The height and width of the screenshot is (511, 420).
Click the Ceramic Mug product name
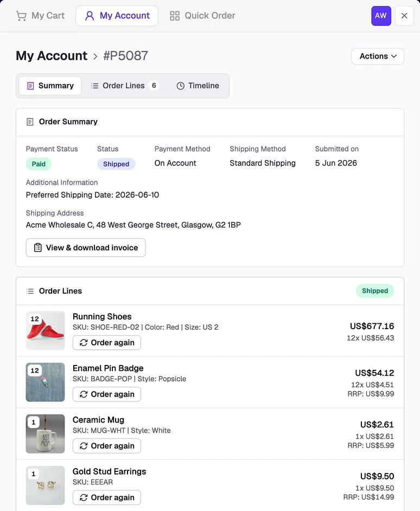tap(98, 420)
